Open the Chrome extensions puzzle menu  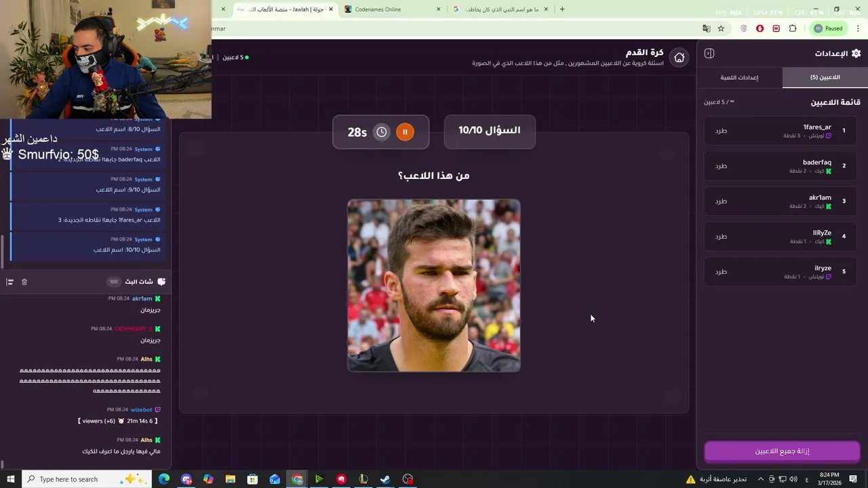793,28
